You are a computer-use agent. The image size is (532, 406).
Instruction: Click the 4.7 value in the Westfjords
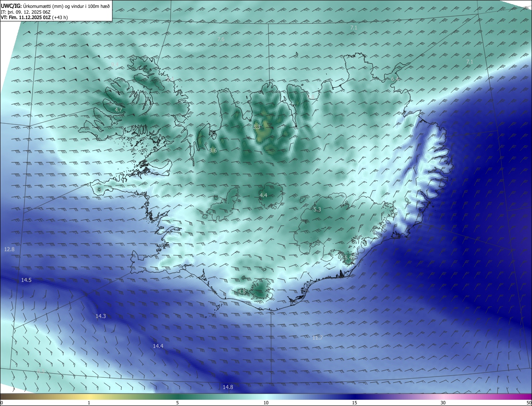pos(118,110)
